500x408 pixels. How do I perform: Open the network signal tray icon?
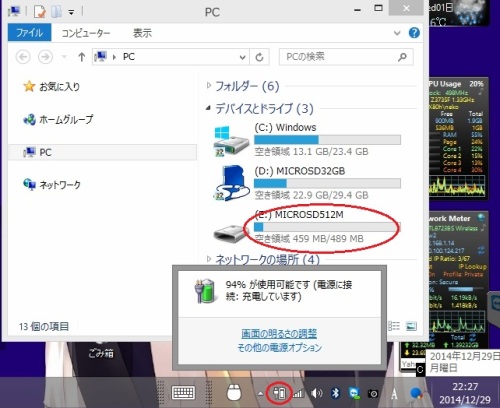[298, 394]
